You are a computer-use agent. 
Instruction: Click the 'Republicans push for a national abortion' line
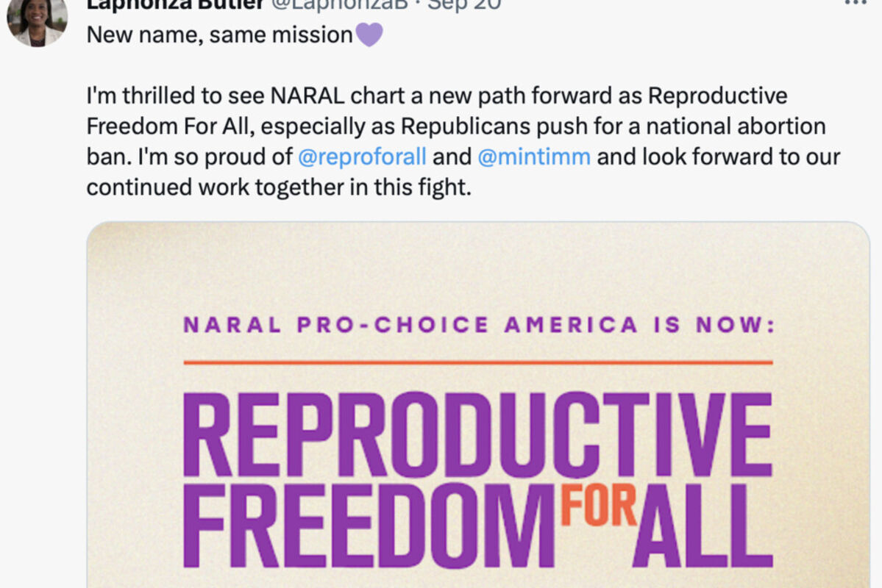pyautogui.click(x=613, y=126)
